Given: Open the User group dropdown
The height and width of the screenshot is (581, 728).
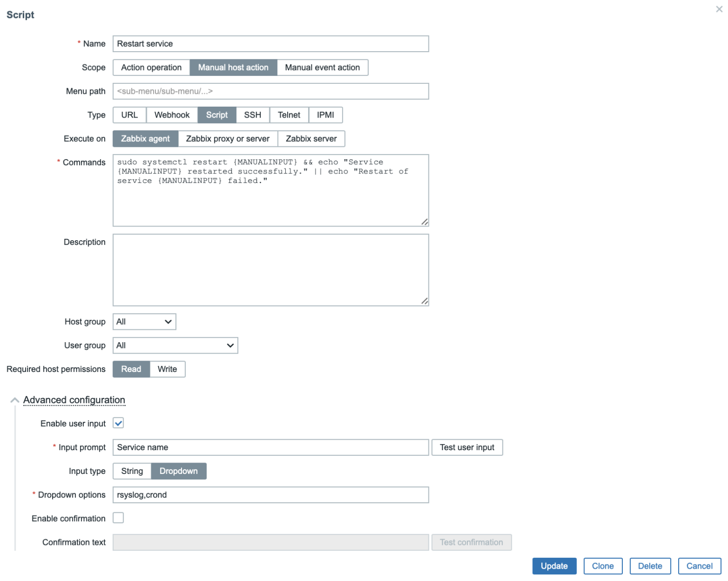Looking at the screenshot, I should tap(175, 345).
